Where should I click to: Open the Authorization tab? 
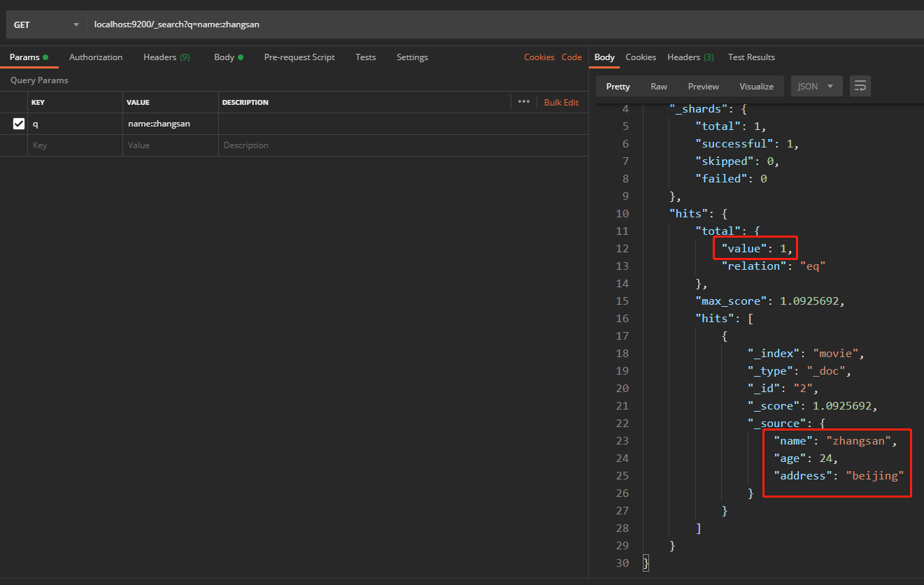pyautogui.click(x=96, y=57)
